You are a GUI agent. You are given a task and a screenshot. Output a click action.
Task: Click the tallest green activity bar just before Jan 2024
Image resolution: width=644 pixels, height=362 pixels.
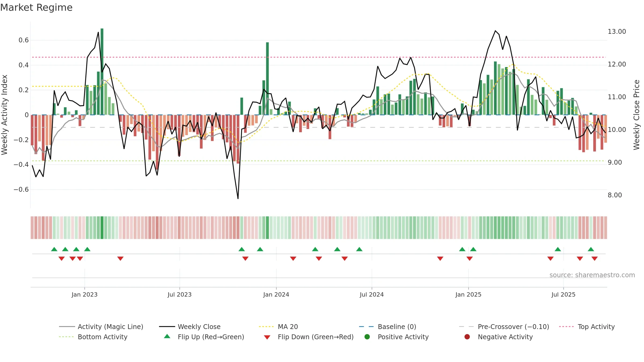pos(268,79)
